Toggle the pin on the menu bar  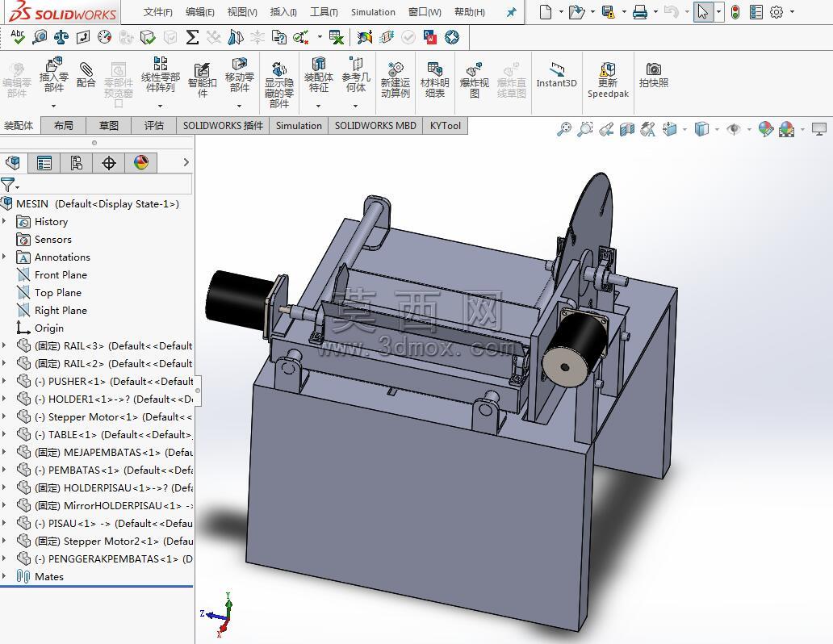(511, 11)
